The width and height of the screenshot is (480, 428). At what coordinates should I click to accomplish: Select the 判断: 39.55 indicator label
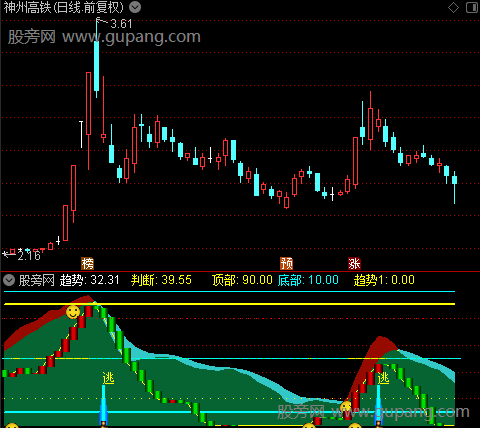pos(161,280)
